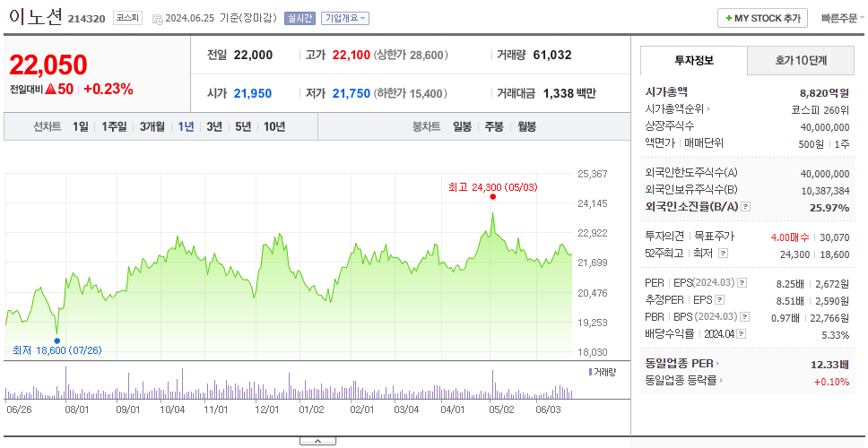This screenshot has width=868, height=448.
Task: Click 시가 value 21,950
Action: [253, 94]
